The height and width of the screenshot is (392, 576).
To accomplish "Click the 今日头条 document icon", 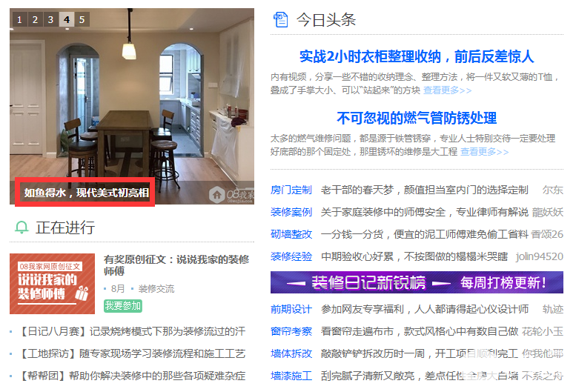I will point(281,19).
